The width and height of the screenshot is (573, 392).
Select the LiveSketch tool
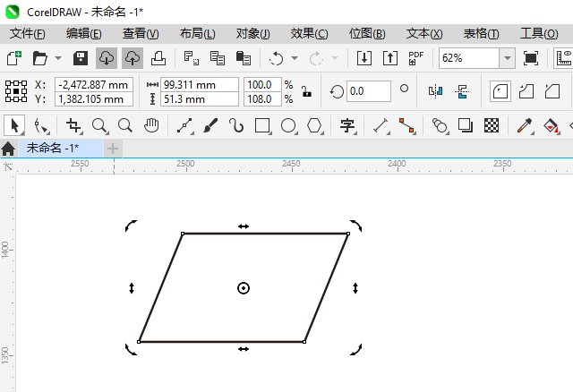point(236,125)
